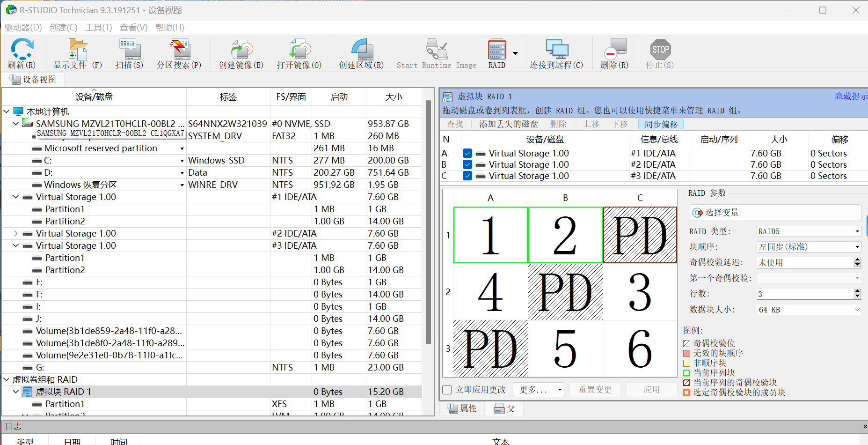
Task: Open the RAID 类型 RAID5 dropdown
Action: [809, 231]
